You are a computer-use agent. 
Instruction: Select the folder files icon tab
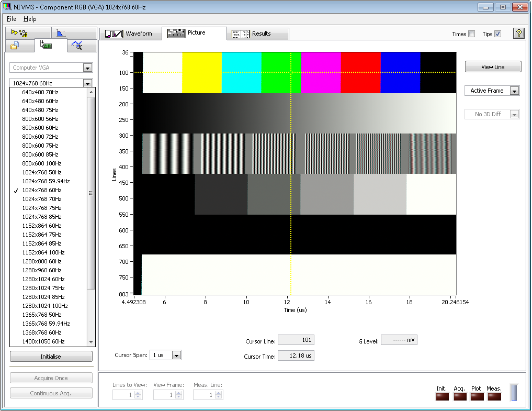point(14,46)
